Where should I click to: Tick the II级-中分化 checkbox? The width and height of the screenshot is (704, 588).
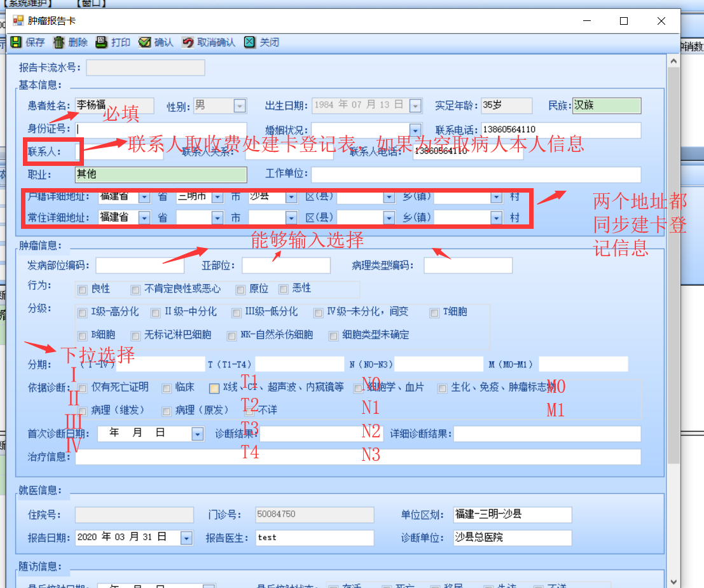155,313
